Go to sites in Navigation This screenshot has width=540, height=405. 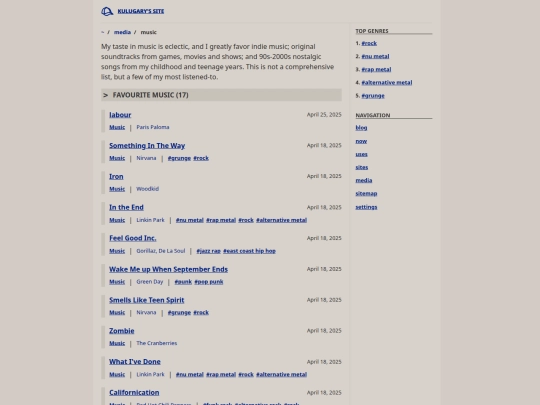pyautogui.click(x=362, y=167)
